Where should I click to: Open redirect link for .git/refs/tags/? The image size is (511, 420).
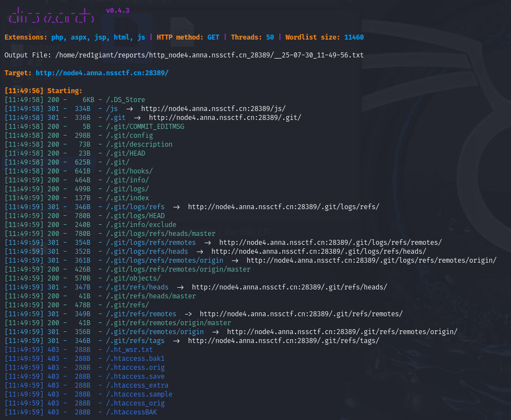283,340
